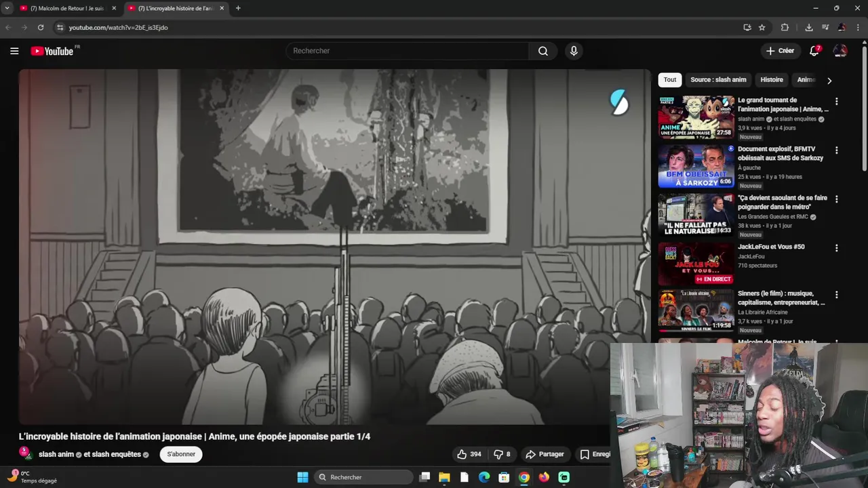The width and height of the screenshot is (868, 488).
Task: Subscribe with the S'abonner button
Action: pyautogui.click(x=181, y=454)
